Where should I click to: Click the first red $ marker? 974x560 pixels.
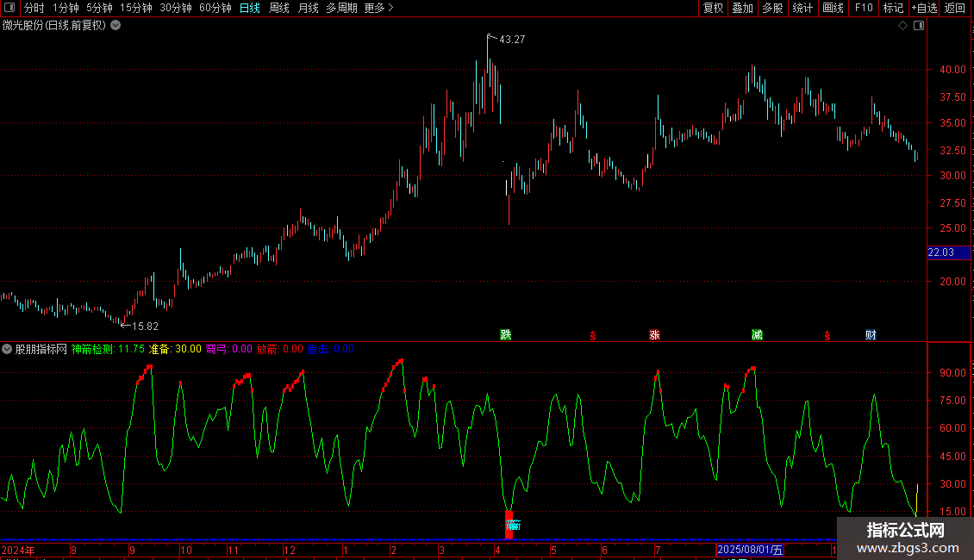point(593,336)
